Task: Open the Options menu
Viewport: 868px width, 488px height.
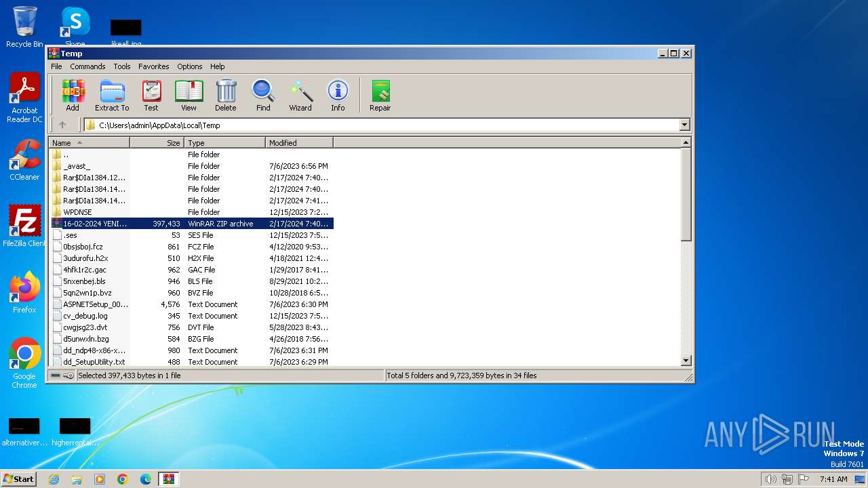Action: coord(190,66)
